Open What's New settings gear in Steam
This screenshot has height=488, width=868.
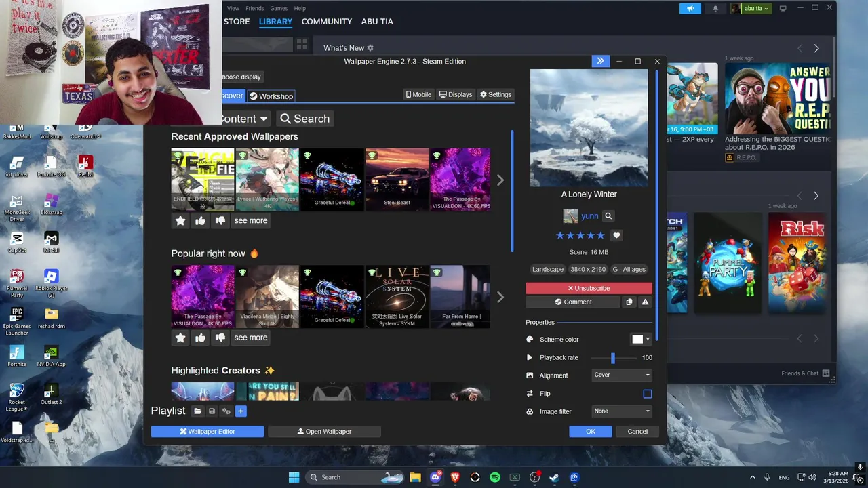(370, 48)
